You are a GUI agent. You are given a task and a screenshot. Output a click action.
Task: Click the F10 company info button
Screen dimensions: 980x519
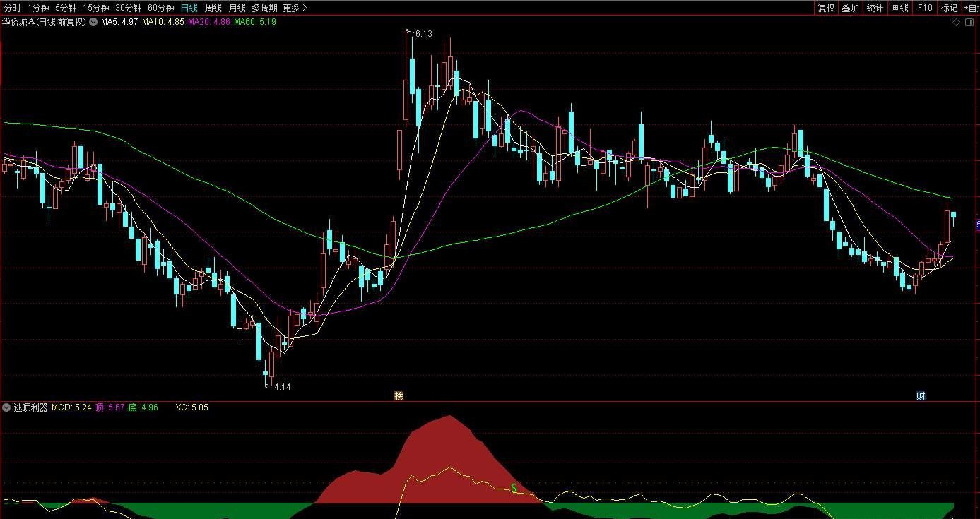[925, 8]
